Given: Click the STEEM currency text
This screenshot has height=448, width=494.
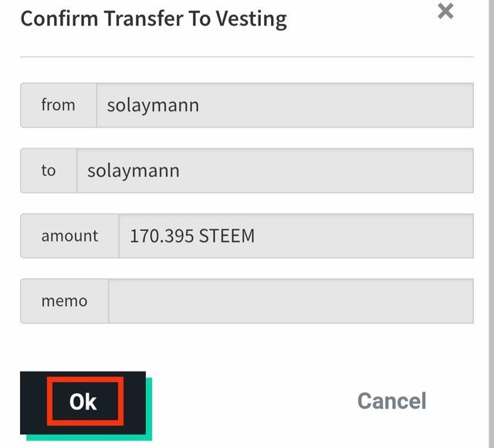Looking at the screenshot, I should (x=227, y=236).
